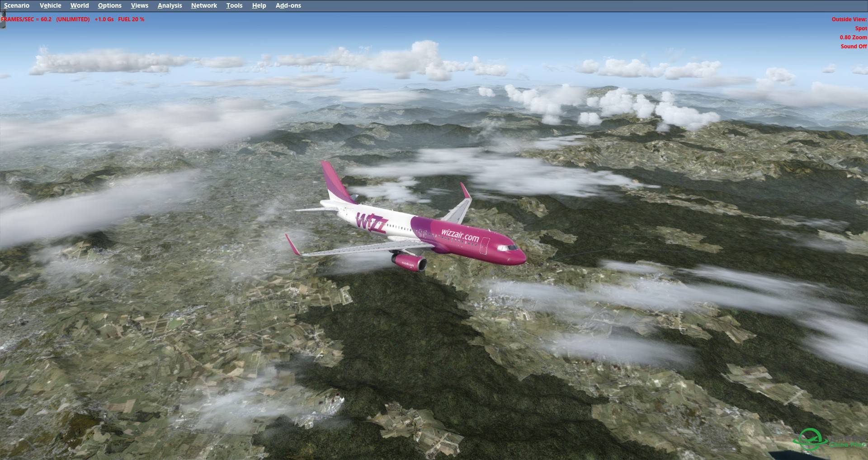Click the Spot view mode text
Viewport: 868px width, 460px height.
click(x=861, y=28)
